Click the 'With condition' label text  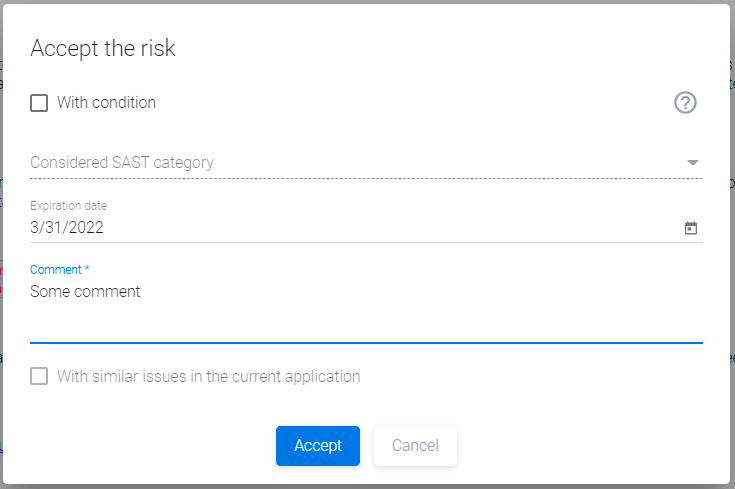[106, 102]
